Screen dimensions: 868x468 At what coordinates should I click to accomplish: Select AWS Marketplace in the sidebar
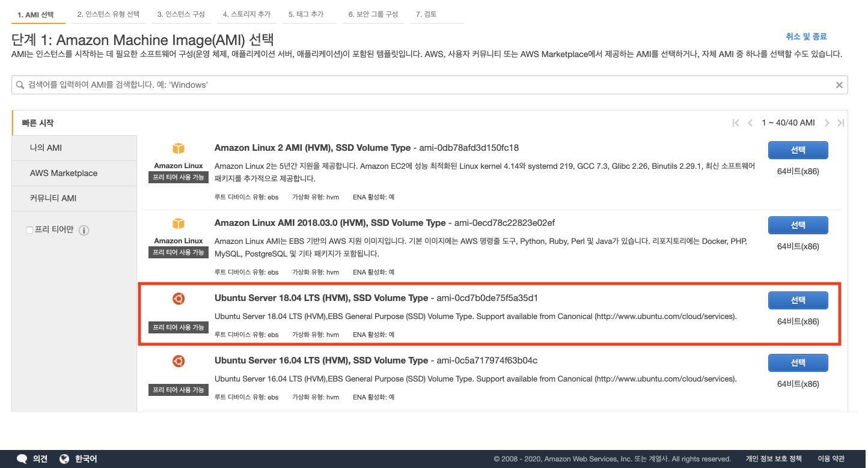point(75,173)
